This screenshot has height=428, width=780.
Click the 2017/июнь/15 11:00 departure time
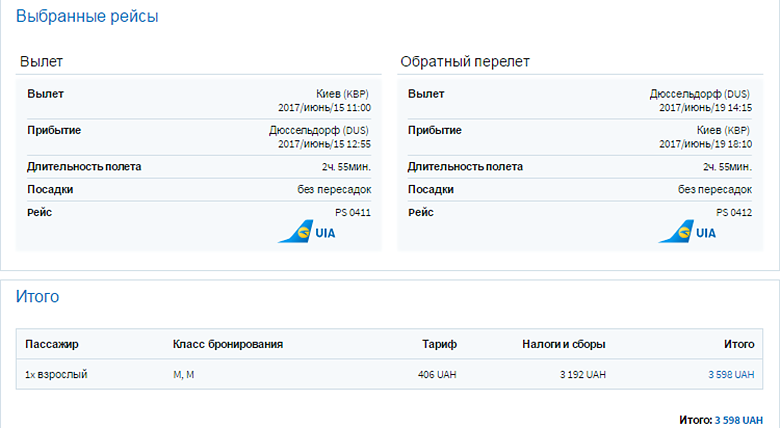pyautogui.click(x=324, y=107)
